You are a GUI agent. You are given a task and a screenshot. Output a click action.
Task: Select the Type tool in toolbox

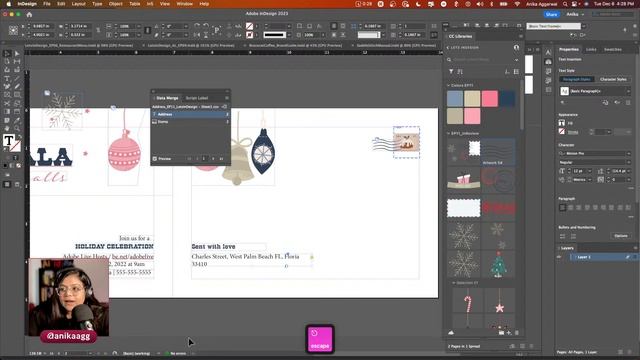(x=7, y=78)
